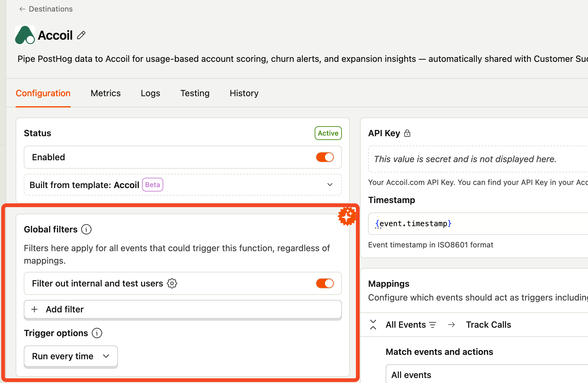588x383 pixels.
Task: Open the Testing tab
Action: click(x=195, y=93)
